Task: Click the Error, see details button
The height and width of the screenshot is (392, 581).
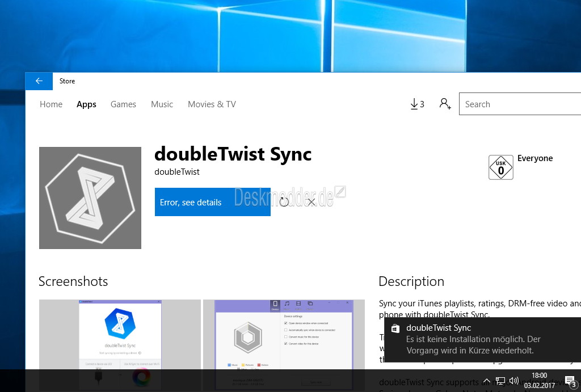Action: coord(213,202)
